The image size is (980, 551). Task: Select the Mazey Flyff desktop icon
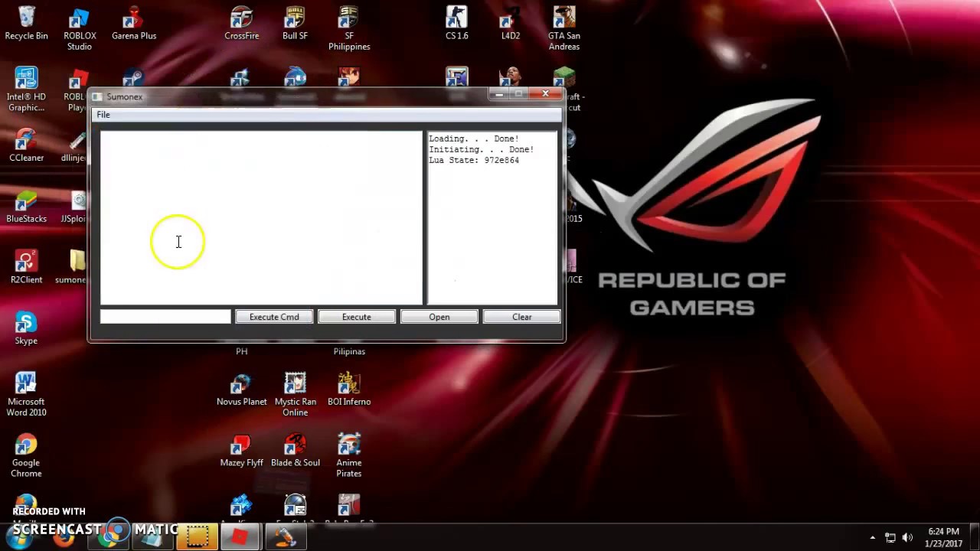point(242,451)
